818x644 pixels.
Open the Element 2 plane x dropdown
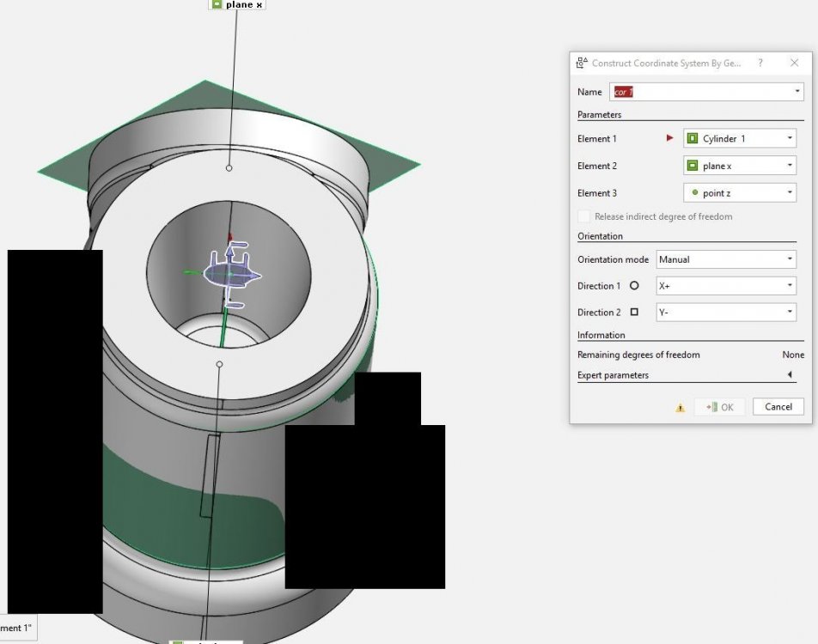click(740, 166)
